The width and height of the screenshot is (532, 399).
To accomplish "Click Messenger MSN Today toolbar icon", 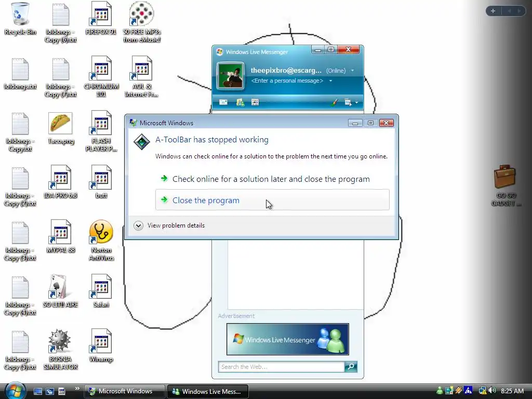I will [255, 102].
